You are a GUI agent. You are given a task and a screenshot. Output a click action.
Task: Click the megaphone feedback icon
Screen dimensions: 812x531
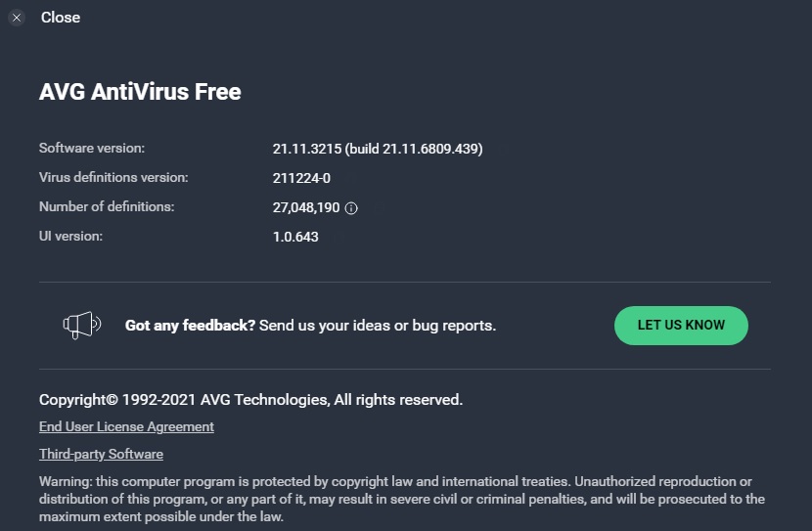(82, 325)
